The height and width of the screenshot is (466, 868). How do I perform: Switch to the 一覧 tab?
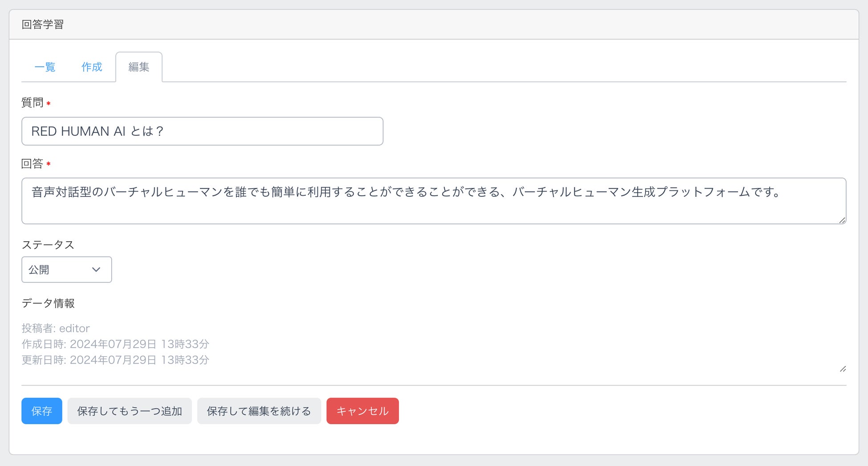45,67
